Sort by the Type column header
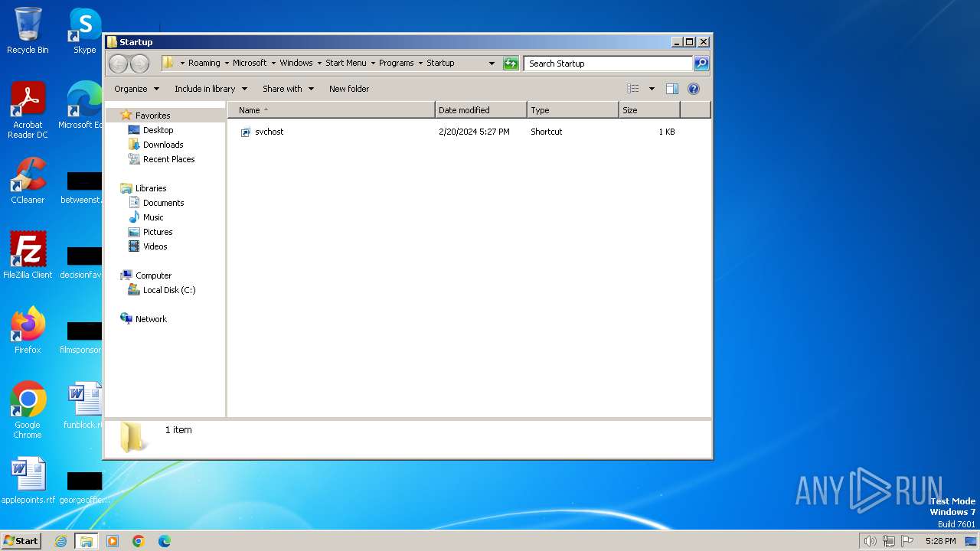 pos(573,110)
